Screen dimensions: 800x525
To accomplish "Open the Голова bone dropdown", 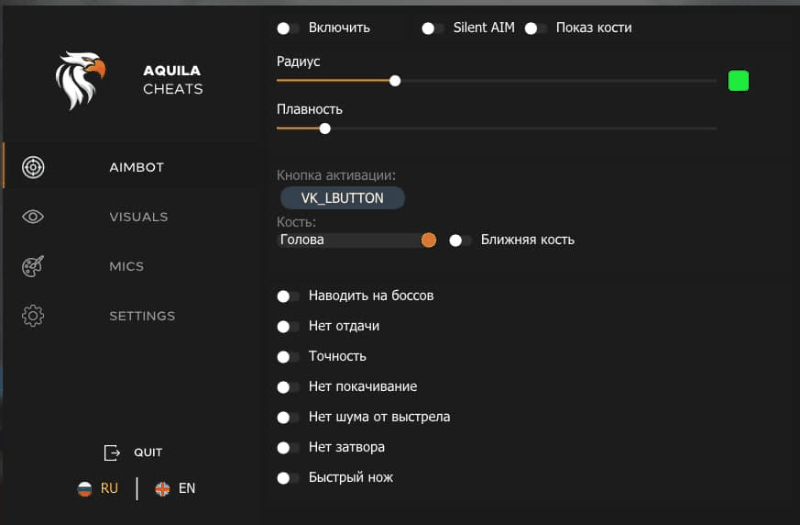I will click(x=357, y=240).
